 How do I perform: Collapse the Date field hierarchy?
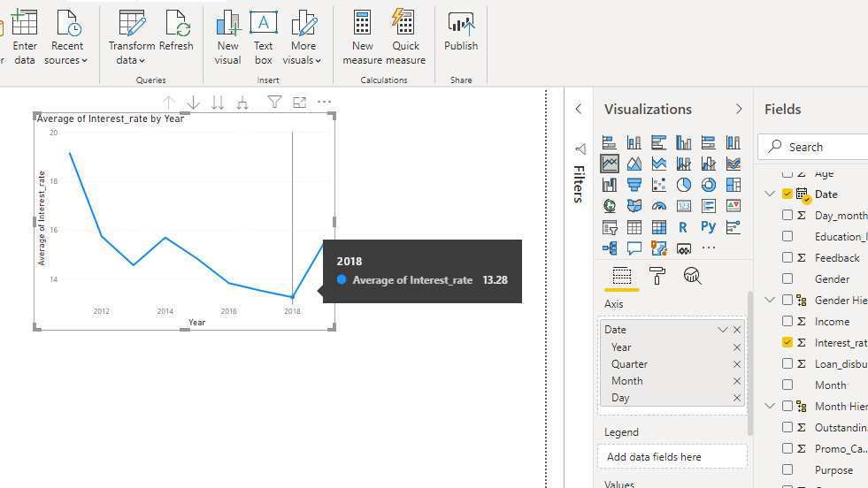[x=770, y=194]
